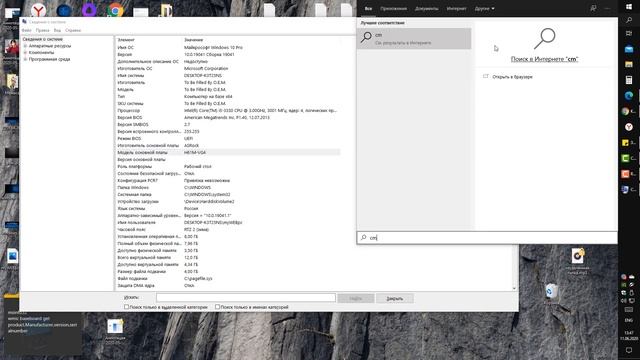The width and height of the screenshot is (640, 360).
Task: Open the Другие dropdown in the search panel
Action: pos(484,8)
